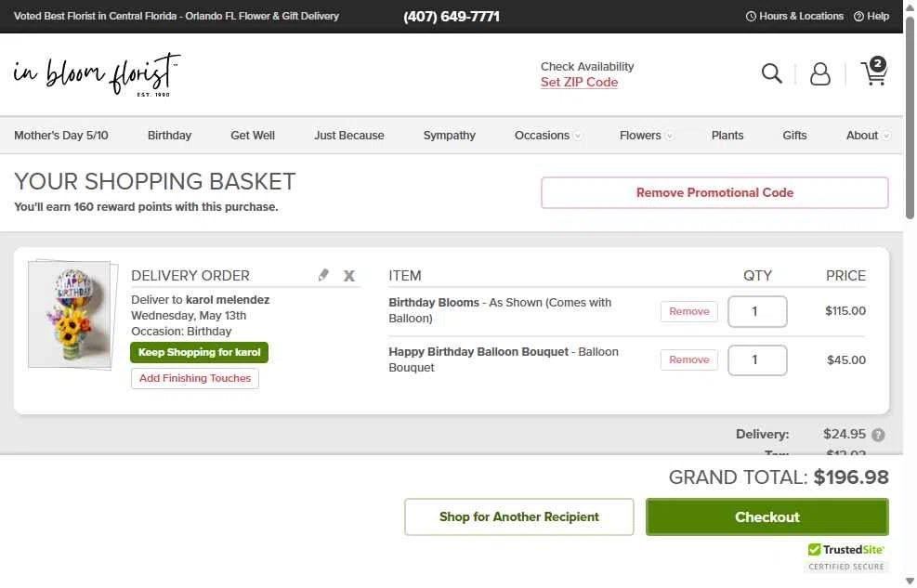917x588 pixels.
Task: Open the search magnifier icon
Action: (771, 73)
